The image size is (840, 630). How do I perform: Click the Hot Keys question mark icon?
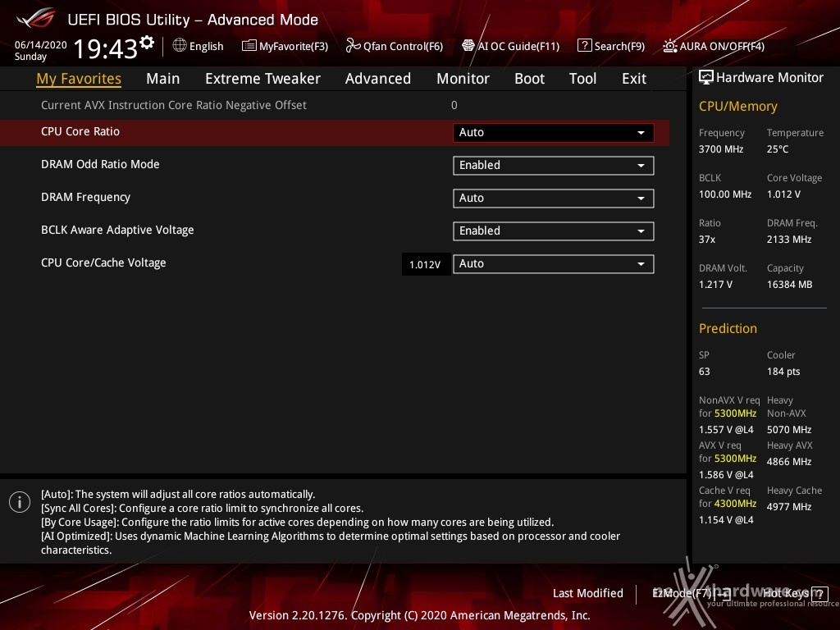819,594
